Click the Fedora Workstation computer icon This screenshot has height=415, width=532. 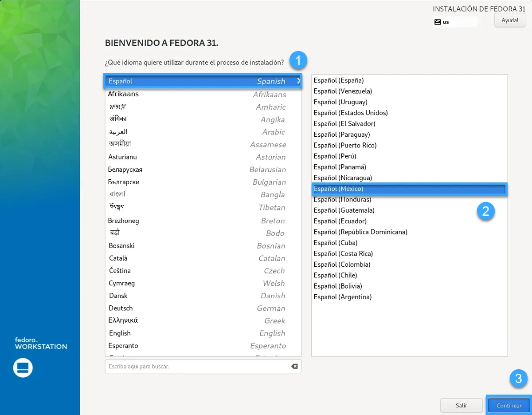click(x=23, y=368)
